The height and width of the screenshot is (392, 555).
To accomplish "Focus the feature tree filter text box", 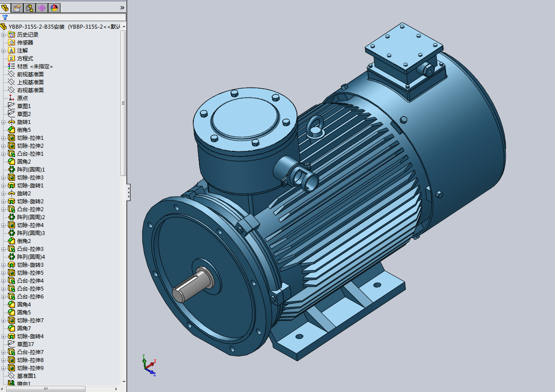I will click(63, 17).
